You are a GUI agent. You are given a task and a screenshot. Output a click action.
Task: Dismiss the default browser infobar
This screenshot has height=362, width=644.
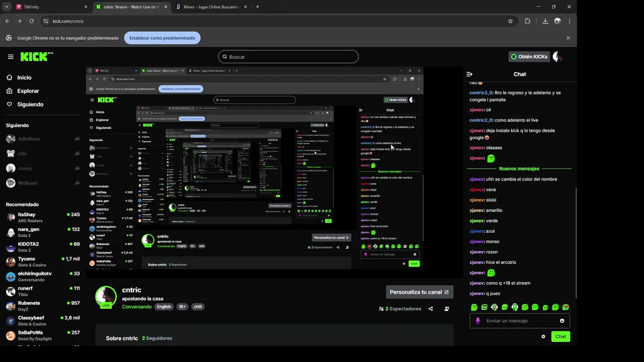(x=568, y=38)
